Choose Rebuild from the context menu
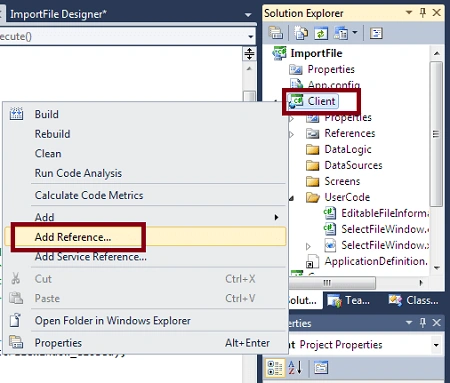The height and width of the screenshot is (383, 450). coord(52,134)
